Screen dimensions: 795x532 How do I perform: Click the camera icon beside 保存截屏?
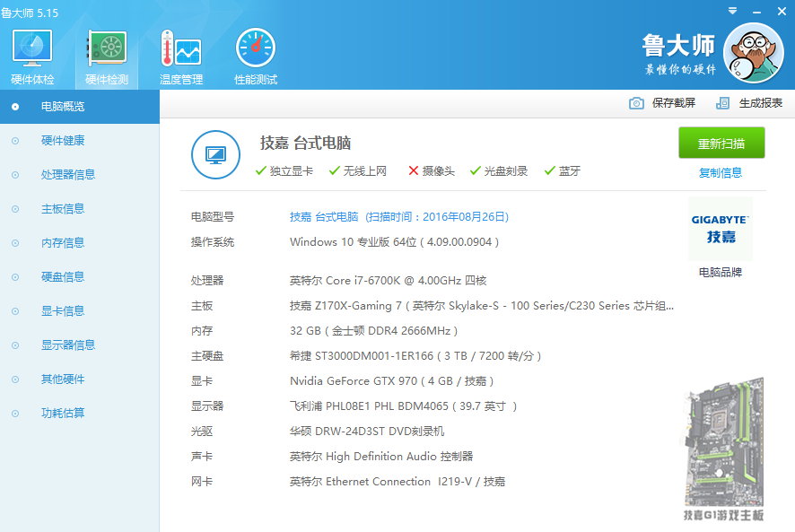pos(636,103)
